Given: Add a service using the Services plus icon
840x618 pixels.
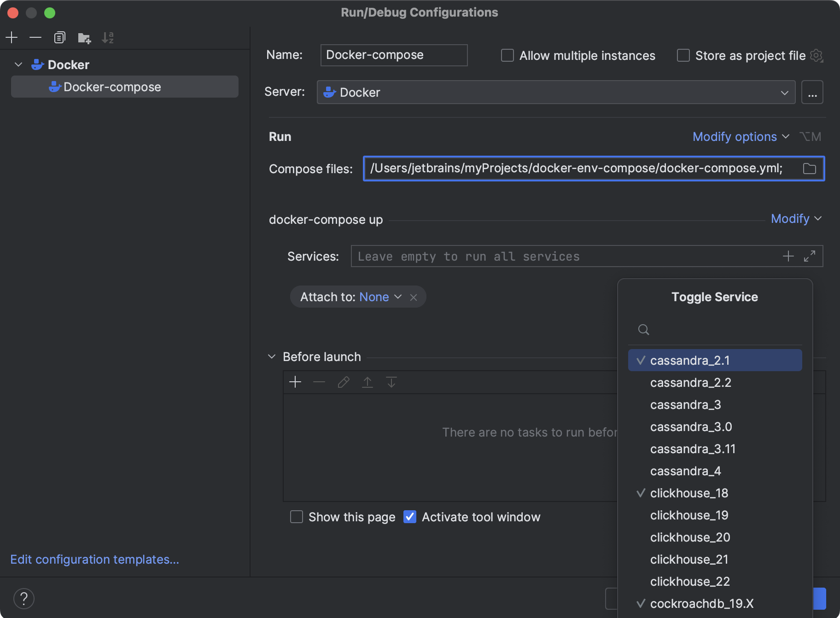Looking at the screenshot, I should pos(788,256).
